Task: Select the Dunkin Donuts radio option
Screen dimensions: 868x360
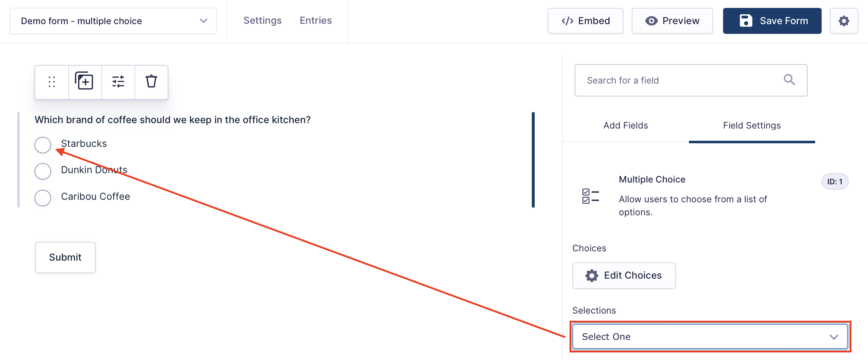Action: coord(43,171)
